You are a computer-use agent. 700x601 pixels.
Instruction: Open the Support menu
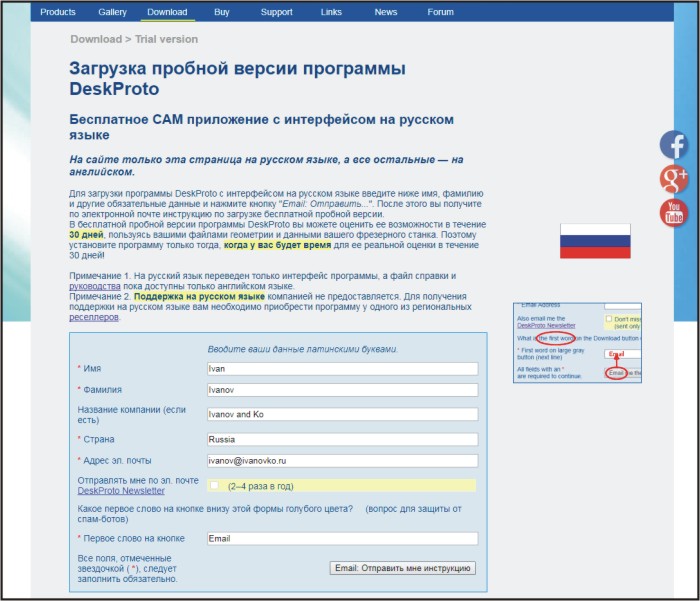pyautogui.click(x=276, y=12)
